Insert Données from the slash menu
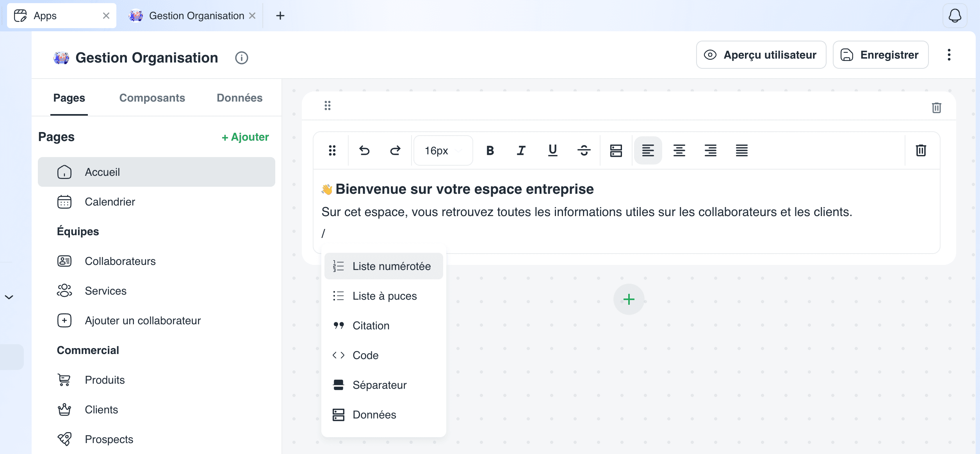 click(383, 415)
